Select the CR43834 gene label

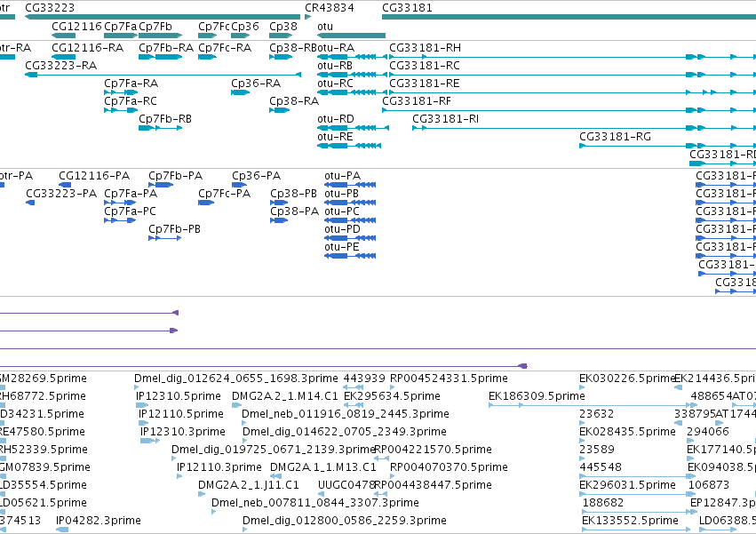330,8
